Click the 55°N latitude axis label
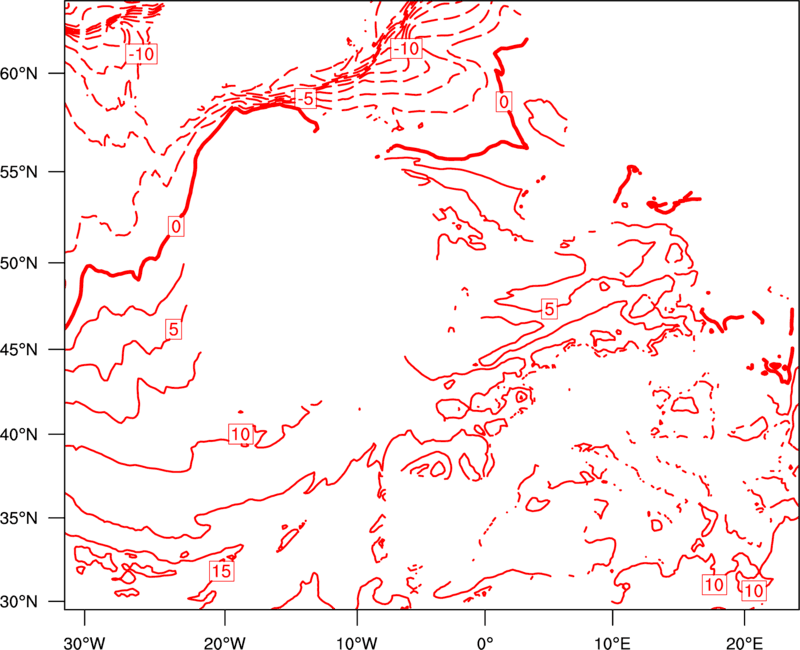This screenshot has width=800, height=650. pyautogui.click(x=19, y=172)
